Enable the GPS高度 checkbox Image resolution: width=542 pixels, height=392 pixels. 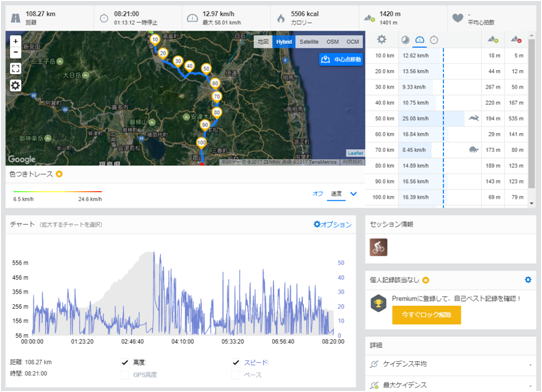125,374
